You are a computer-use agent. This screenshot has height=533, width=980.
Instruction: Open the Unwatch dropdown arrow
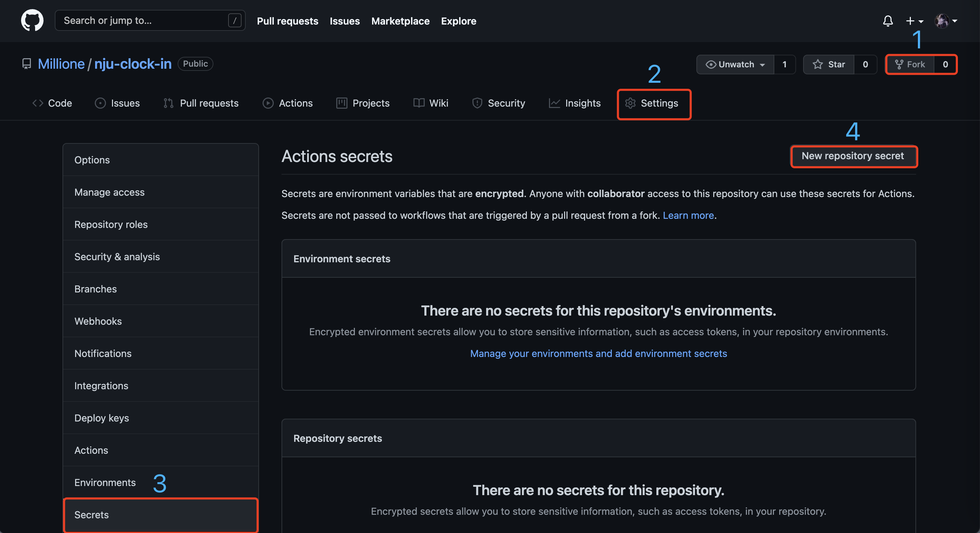(x=761, y=64)
